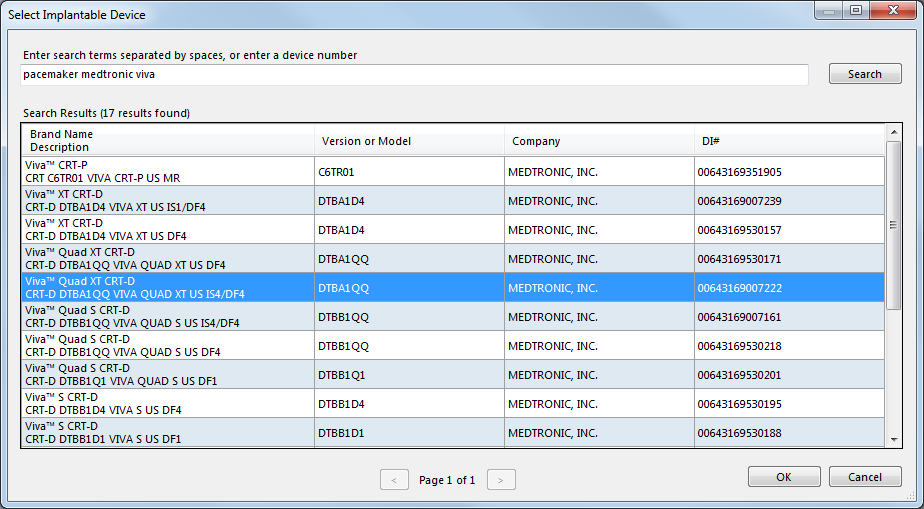Select CRT-D DTBB1QQ VIVA QUAD S US IS4/DF4
The width and height of the screenshot is (924, 509).
[x=453, y=316]
